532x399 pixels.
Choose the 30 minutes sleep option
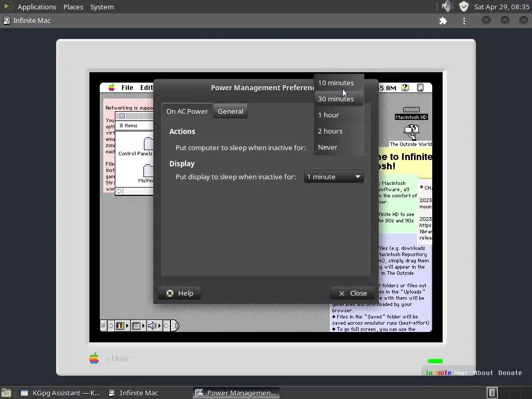[x=339, y=99]
